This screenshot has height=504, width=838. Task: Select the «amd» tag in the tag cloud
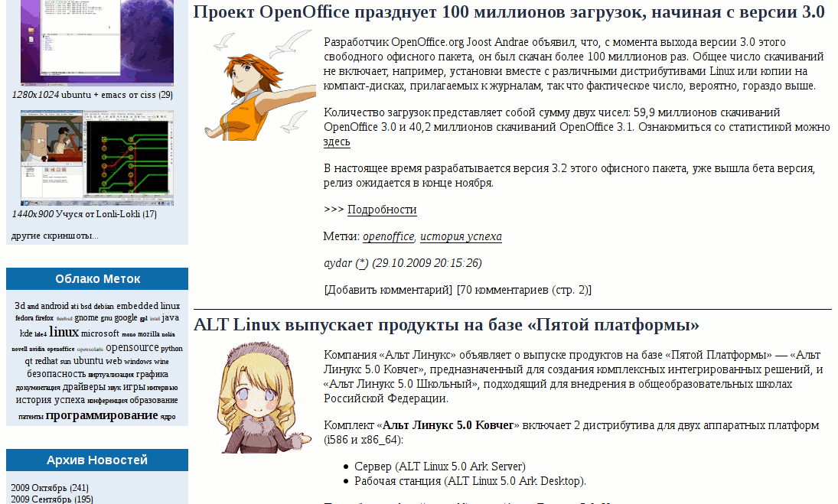33,307
